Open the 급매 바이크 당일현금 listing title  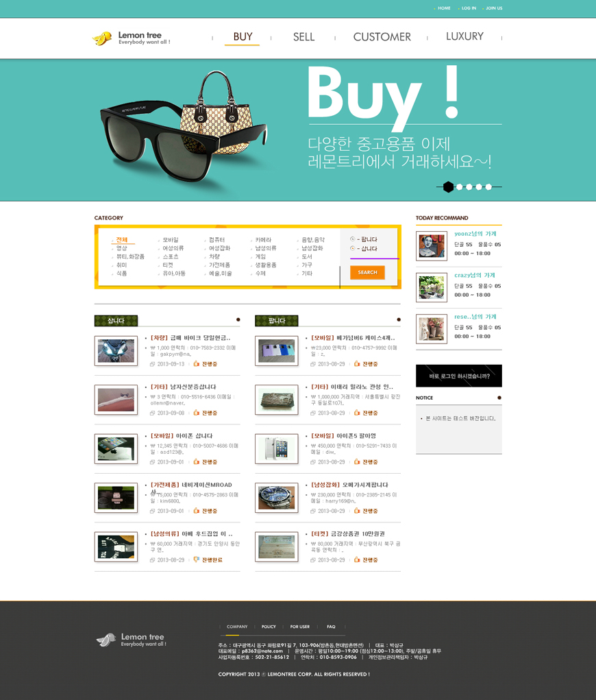[x=190, y=338]
